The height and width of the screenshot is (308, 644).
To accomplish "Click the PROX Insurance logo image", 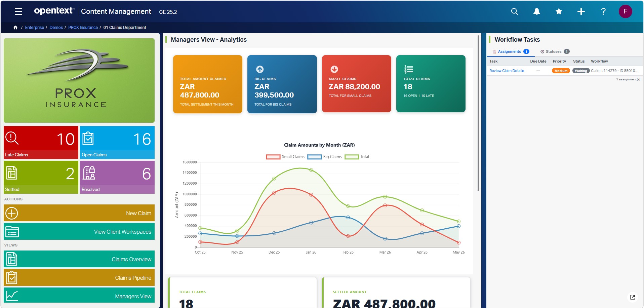I will click(x=79, y=80).
